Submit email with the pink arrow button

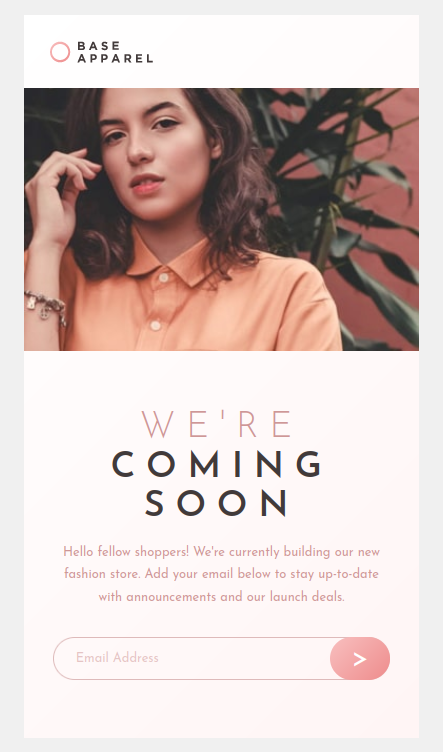(x=360, y=658)
